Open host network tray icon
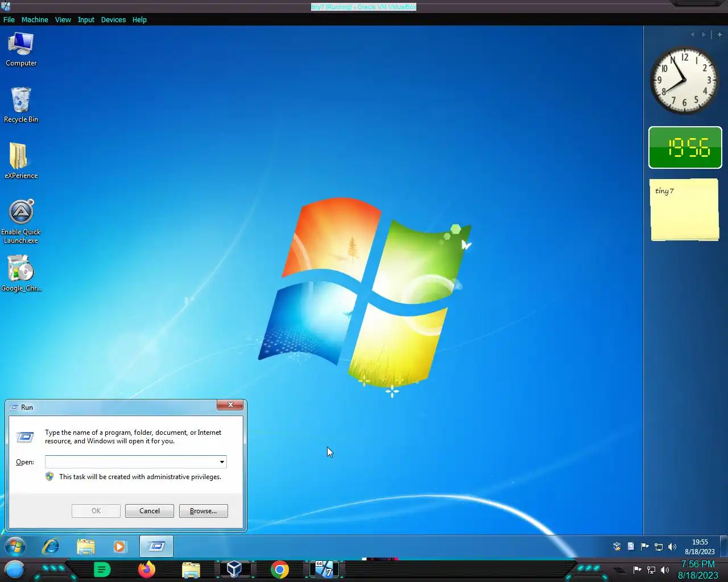728x582 pixels. point(651,570)
